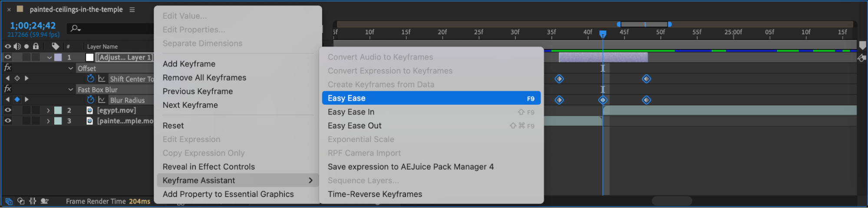The width and height of the screenshot is (868, 208).
Task: Go to previous keyframe arrow for Blur Radius
Action: (7, 99)
